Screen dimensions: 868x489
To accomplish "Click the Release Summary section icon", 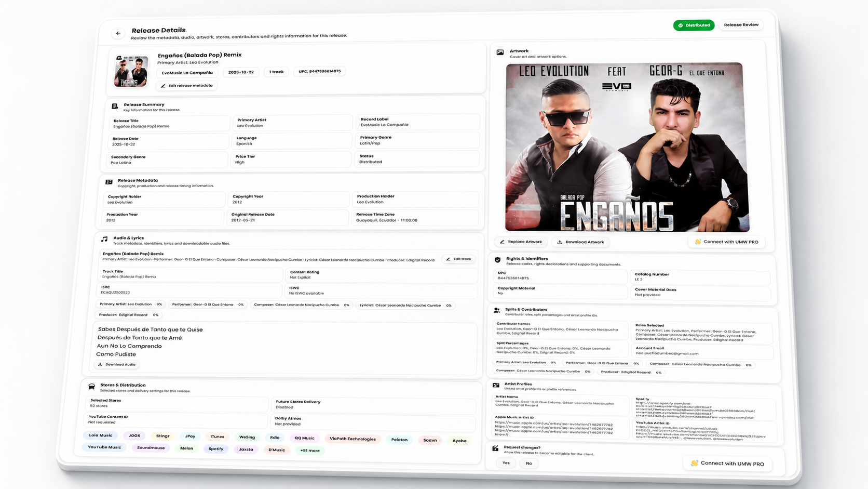I will (115, 107).
